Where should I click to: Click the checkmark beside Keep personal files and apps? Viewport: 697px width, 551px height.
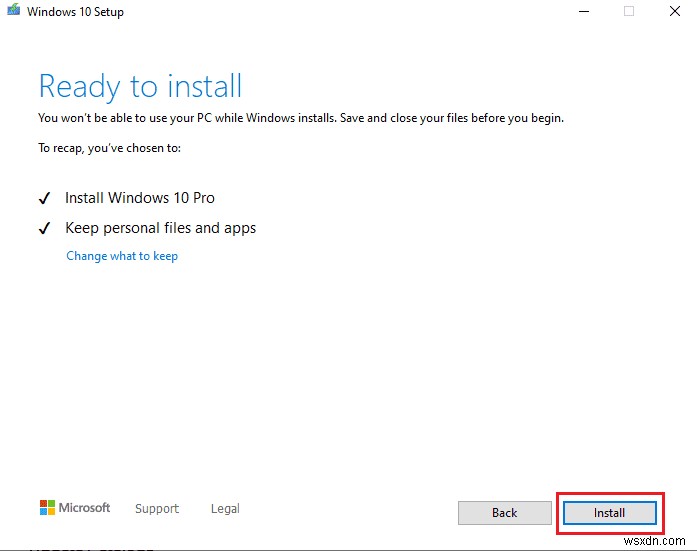tap(44, 228)
